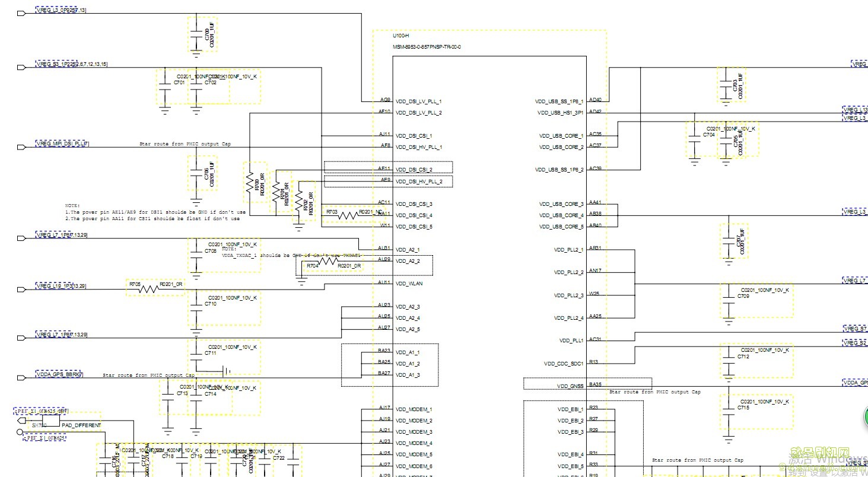This screenshot has height=477, width=868.
Task: Click capacitor C710 designator
Action: pyautogui.click(x=211, y=303)
